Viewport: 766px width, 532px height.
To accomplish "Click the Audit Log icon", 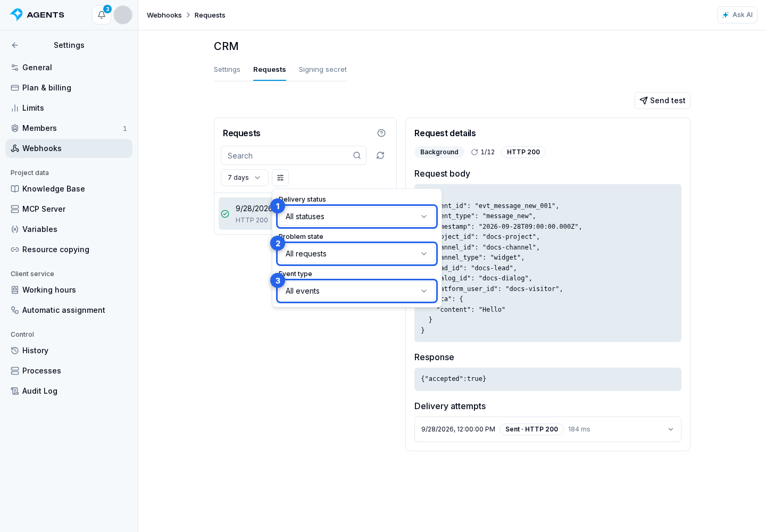I will (15, 391).
